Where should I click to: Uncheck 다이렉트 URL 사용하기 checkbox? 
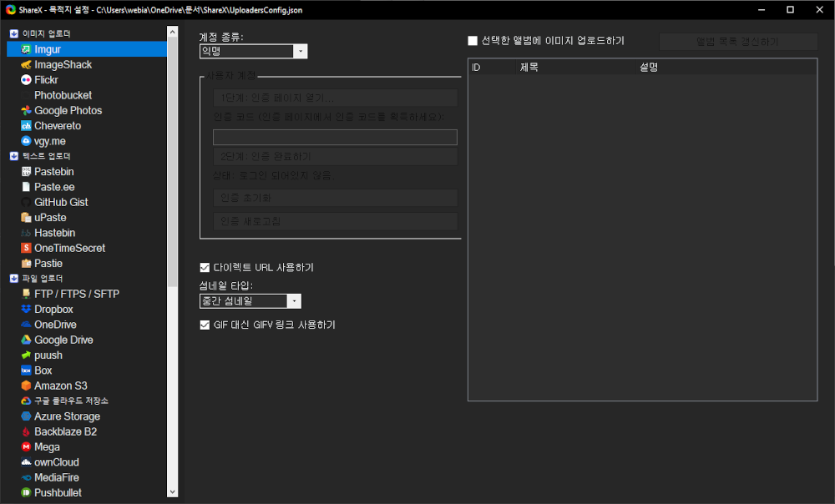pos(205,268)
